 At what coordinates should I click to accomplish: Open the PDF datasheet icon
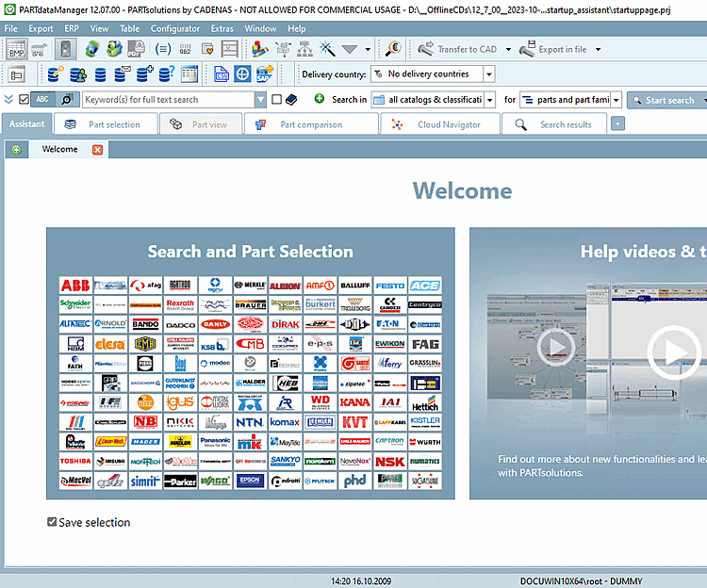[x=136, y=49]
